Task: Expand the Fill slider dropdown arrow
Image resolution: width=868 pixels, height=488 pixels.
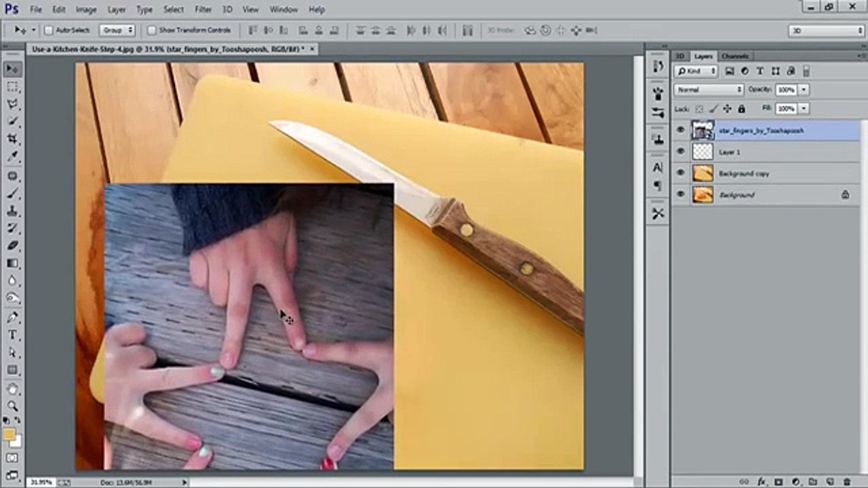Action: 804,108
